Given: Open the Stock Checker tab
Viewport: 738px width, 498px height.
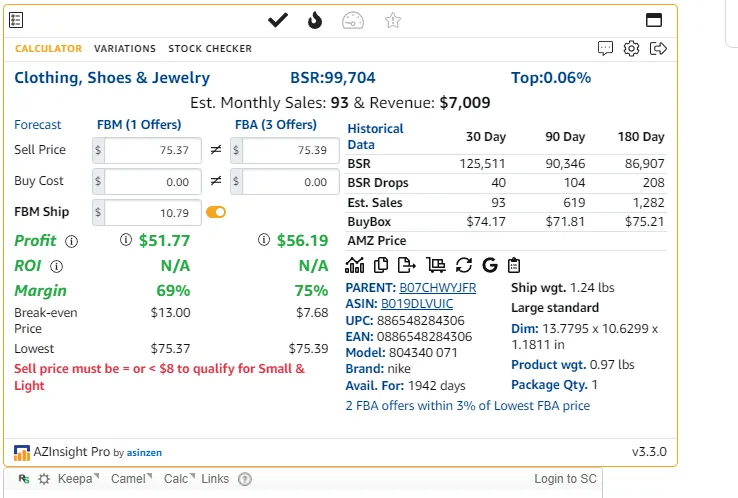Looking at the screenshot, I should pyautogui.click(x=210, y=48).
